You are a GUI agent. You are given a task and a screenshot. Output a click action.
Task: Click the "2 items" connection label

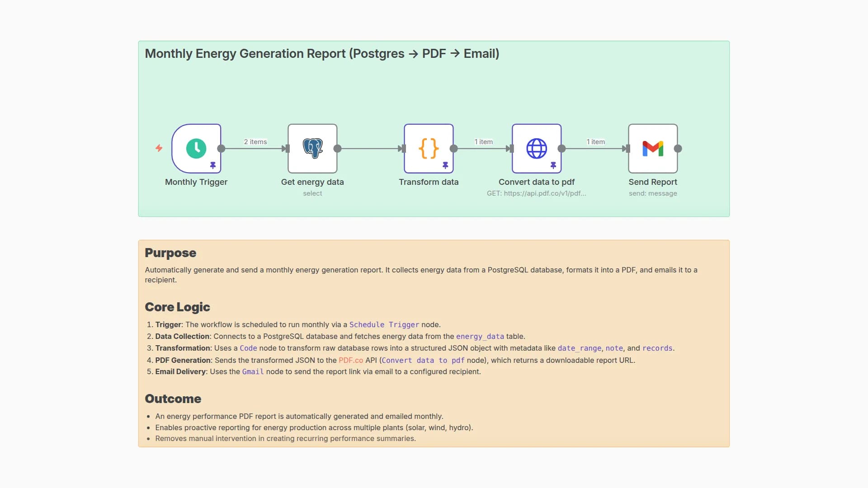click(x=255, y=142)
